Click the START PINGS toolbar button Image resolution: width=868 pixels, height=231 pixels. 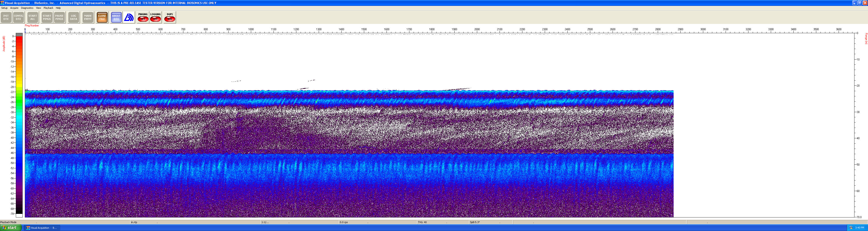pyautogui.click(x=47, y=17)
